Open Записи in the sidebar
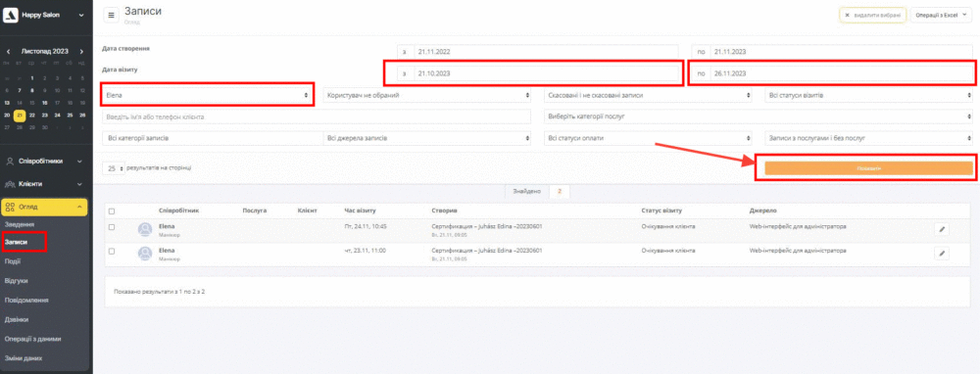This screenshot has height=374, width=980. pos(17,241)
